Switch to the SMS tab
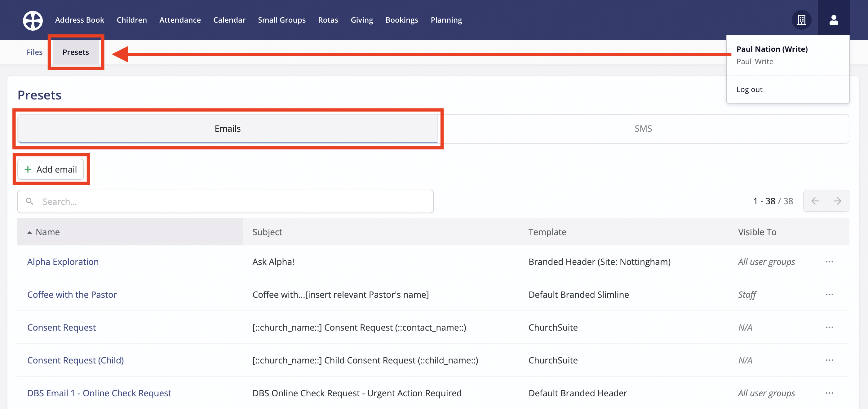Image resolution: width=868 pixels, height=409 pixels. [643, 129]
